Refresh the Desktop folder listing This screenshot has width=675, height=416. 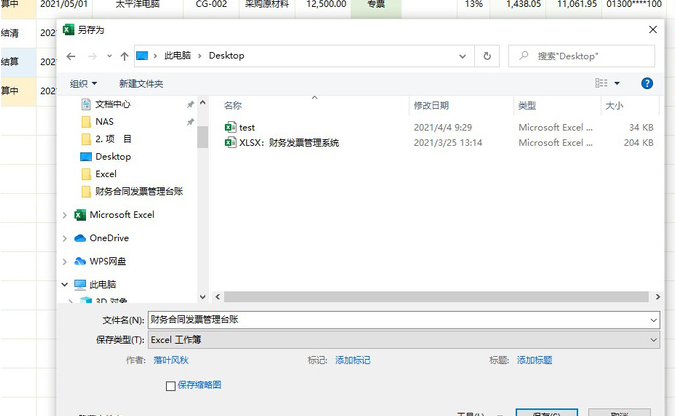(487, 56)
